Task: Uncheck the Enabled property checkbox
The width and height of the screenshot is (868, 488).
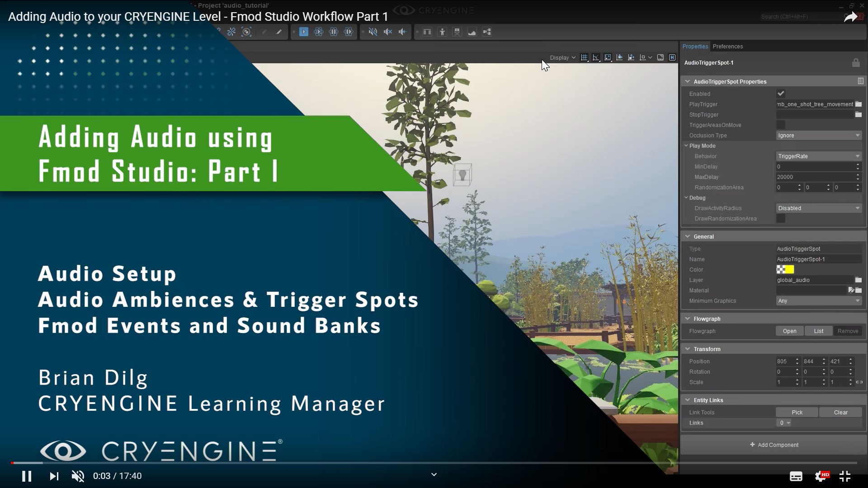Action: click(781, 94)
